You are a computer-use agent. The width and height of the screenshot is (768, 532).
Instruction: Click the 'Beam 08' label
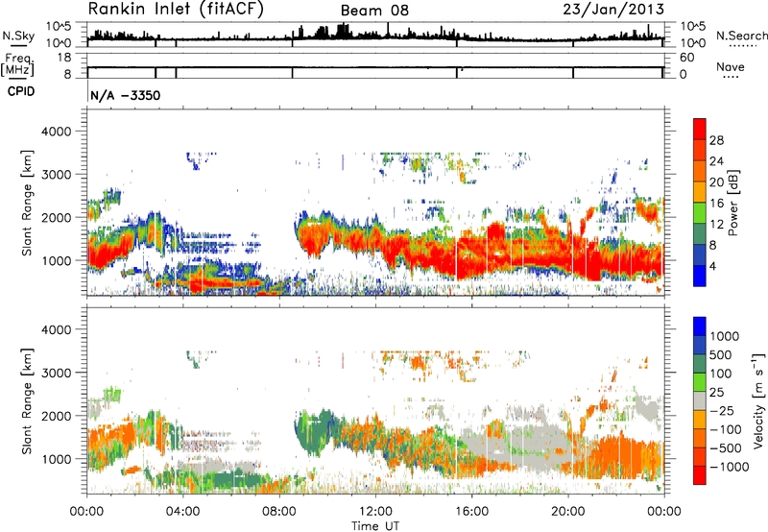(374, 11)
